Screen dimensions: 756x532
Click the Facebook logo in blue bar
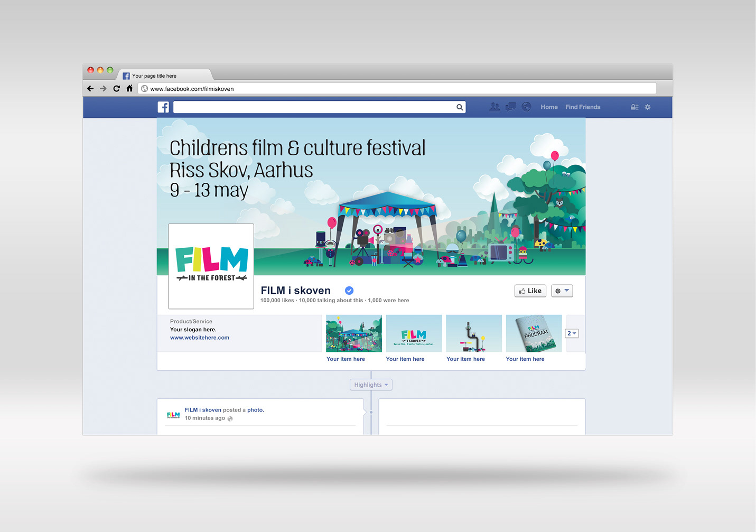163,107
